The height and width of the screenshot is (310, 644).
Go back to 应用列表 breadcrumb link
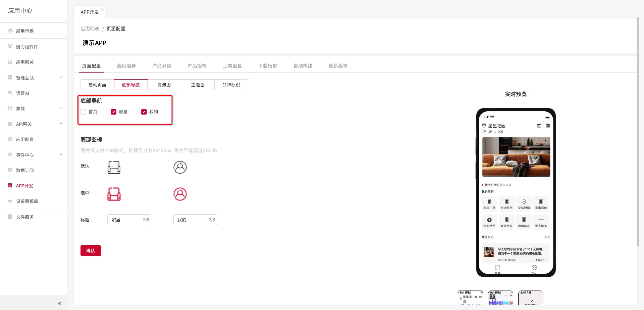pyautogui.click(x=90, y=29)
